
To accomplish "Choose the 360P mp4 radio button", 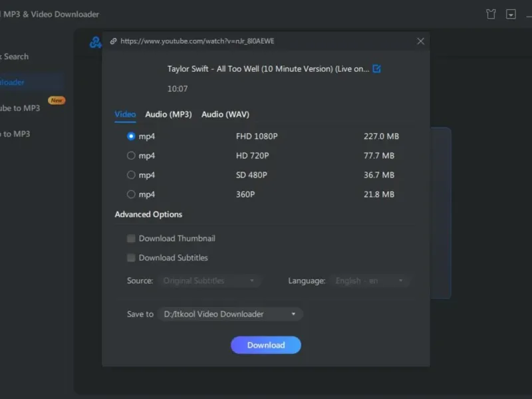I will coord(131,194).
